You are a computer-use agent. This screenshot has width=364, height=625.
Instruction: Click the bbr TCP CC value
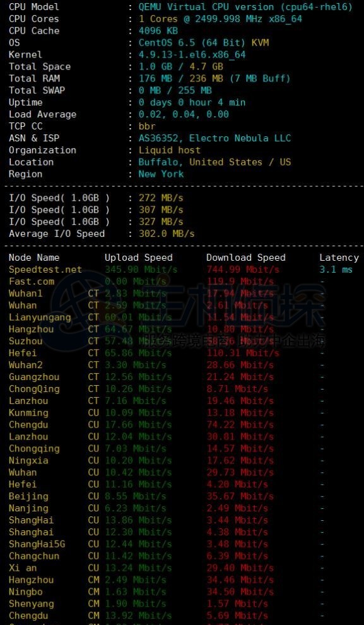[x=147, y=126]
